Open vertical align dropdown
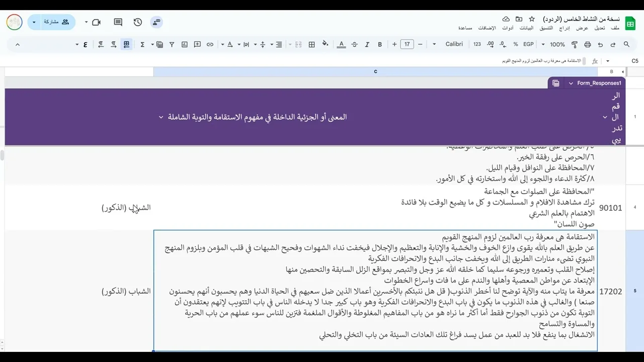Viewport: 644px width, 362px height. tap(260, 44)
